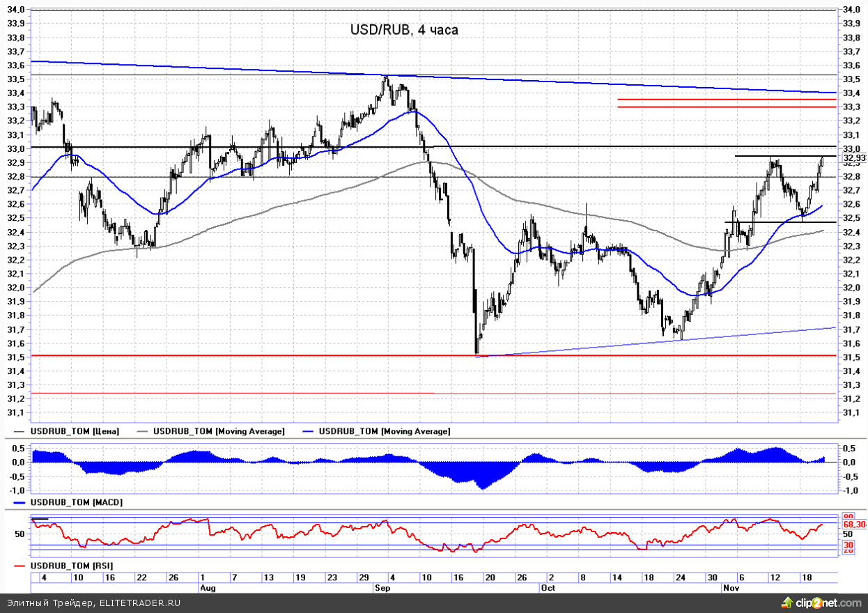Jump to the Aug month marker
Viewport: 868px width, 613px height.
(208, 588)
